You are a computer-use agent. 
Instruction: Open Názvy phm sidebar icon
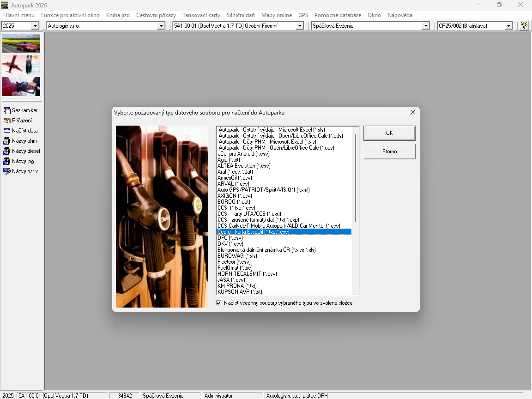[7, 141]
